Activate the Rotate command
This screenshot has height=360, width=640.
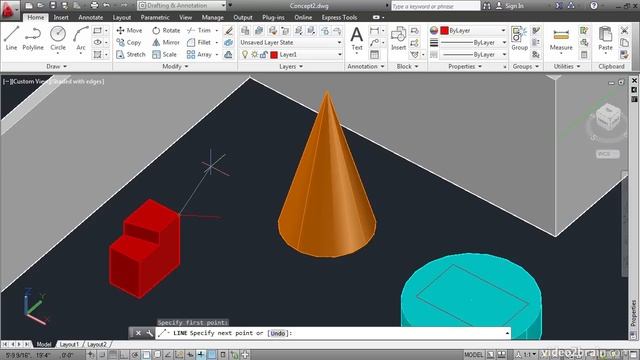(x=166, y=31)
